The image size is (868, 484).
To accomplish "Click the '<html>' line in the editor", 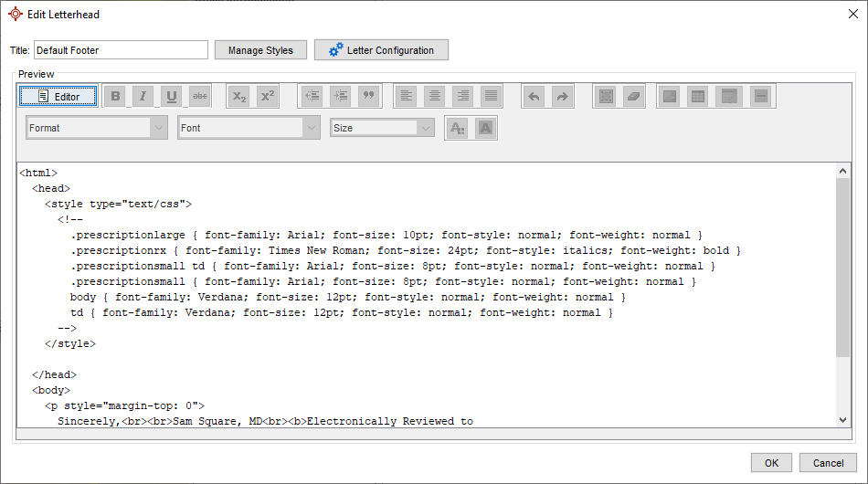I will click(38, 174).
